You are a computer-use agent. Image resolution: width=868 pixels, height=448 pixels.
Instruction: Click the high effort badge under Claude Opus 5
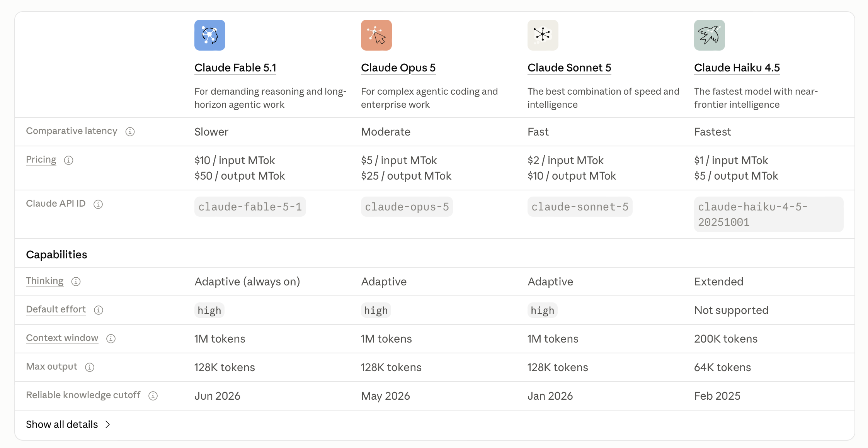[376, 310]
